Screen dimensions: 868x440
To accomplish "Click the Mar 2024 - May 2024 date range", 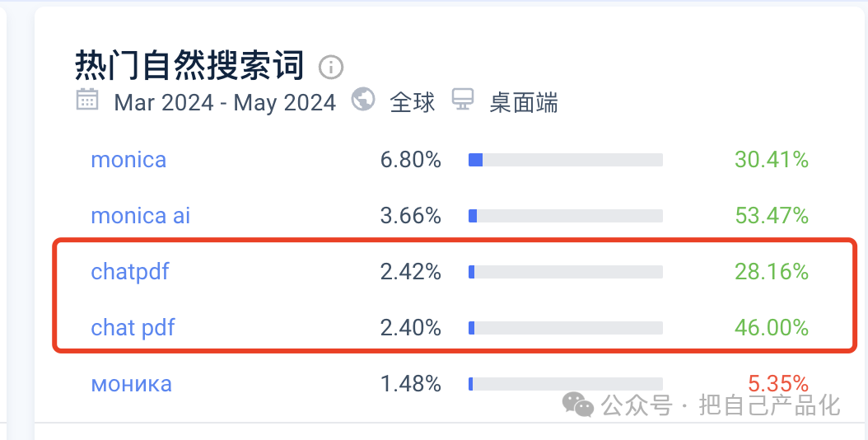I will pos(225,103).
